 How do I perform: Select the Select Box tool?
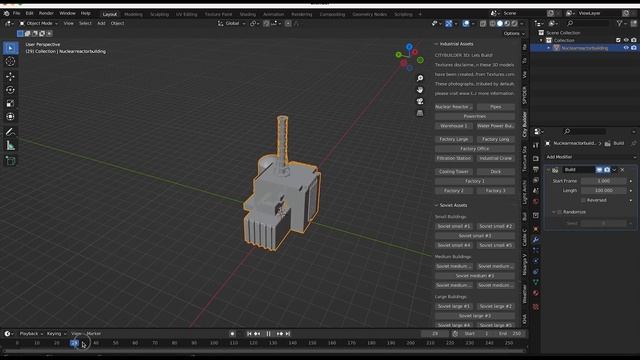pos(11,48)
